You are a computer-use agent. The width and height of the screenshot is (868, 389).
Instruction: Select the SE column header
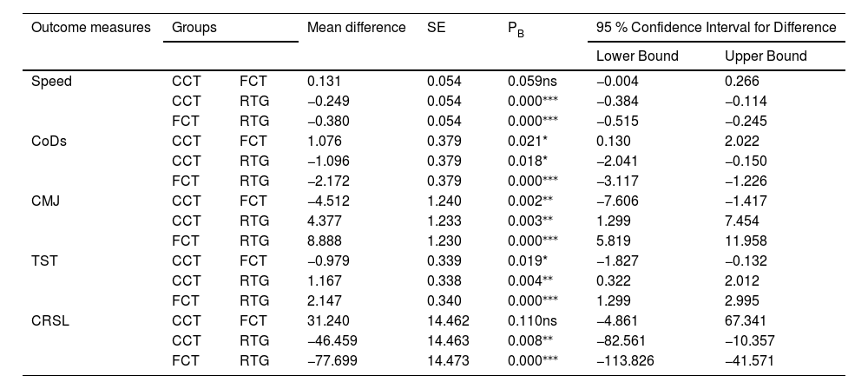click(437, 27)
